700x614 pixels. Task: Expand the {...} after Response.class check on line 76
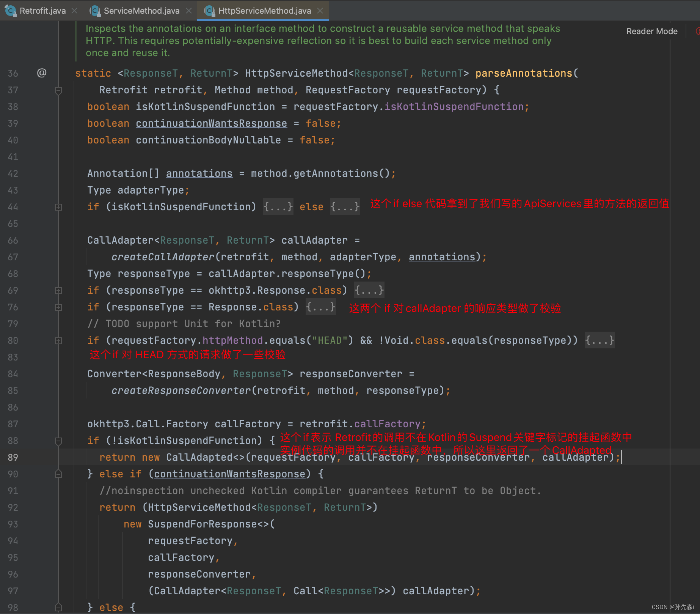[320, 307]
